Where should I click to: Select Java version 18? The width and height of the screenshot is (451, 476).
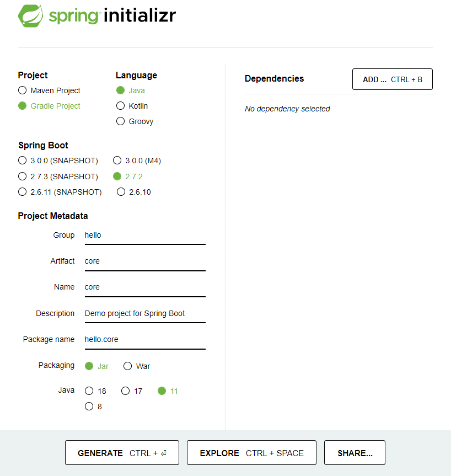(89, 391)
